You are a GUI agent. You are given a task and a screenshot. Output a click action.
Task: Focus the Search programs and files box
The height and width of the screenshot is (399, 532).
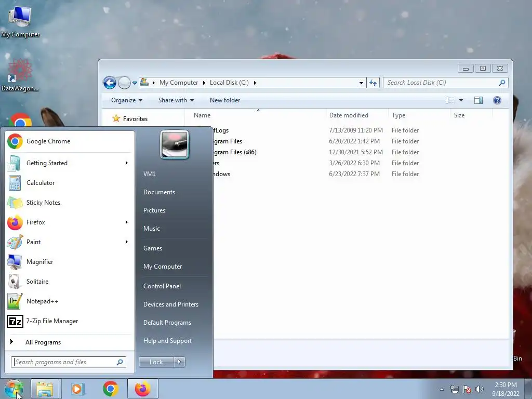coord(69,362)
